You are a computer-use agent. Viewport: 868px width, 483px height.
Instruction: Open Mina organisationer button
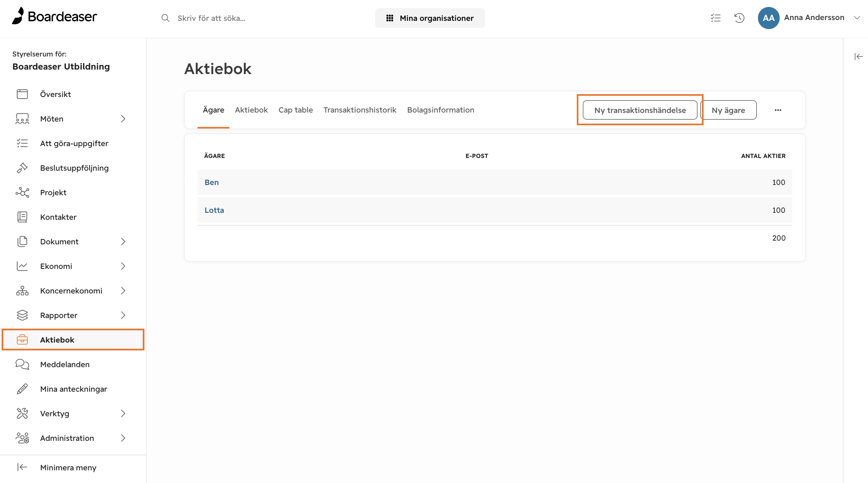(430, 18)
